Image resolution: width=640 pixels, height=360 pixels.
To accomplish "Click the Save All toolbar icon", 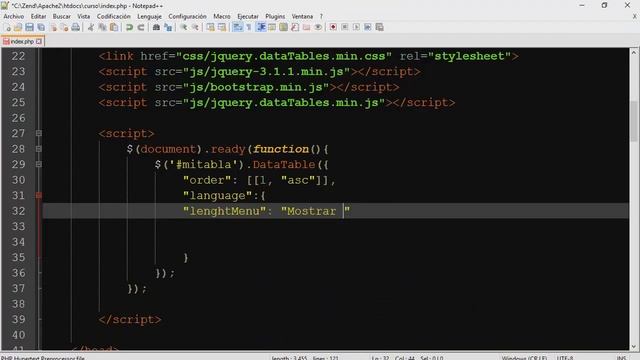I will pos(41,27).
